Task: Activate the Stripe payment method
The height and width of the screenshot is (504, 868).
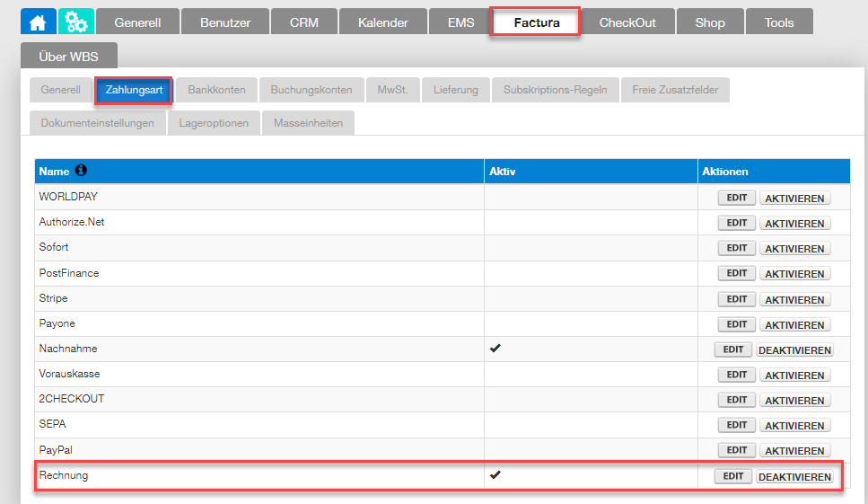Action: click(x=794, y=299)
